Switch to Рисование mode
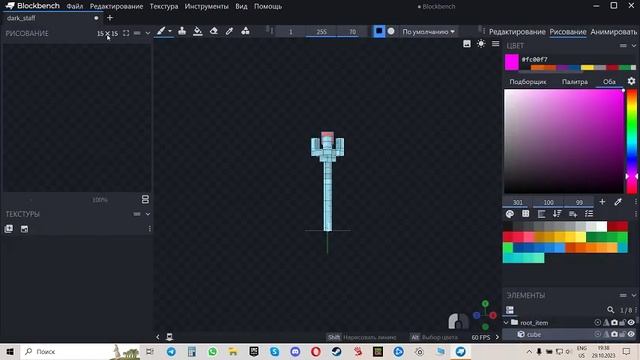Image resolution: width=640 pixels, height=360 pixels. [568, 32]
